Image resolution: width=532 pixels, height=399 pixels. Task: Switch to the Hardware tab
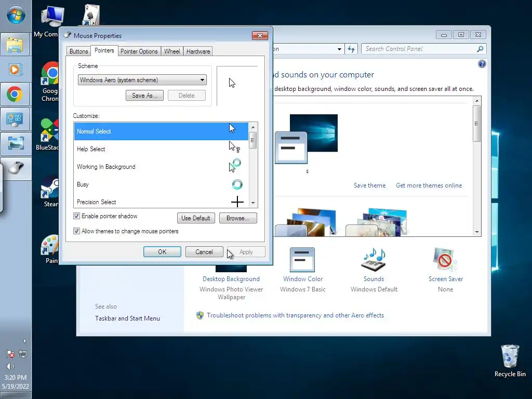pyautogui.click(x=198, y=51)
